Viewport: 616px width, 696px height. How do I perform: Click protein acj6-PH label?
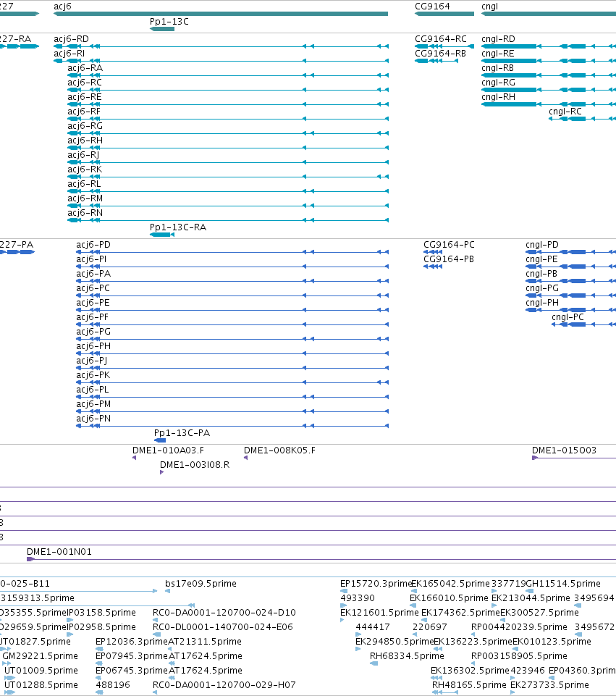tap(93, 346)
